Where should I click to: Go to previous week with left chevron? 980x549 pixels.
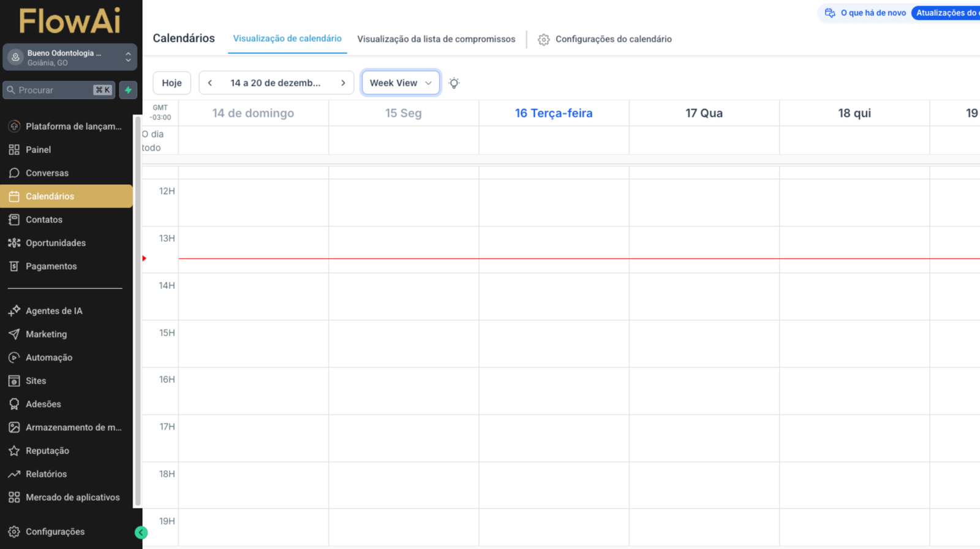(x=210, y=83)
